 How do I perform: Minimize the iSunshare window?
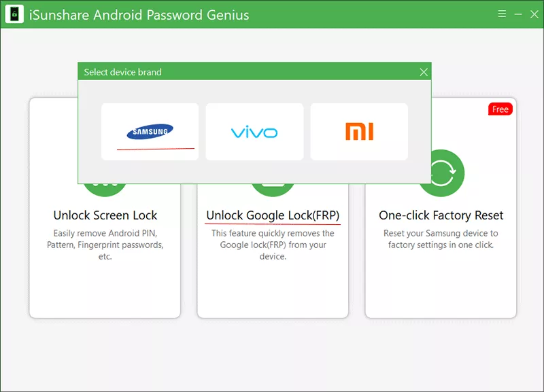(518, 14)
